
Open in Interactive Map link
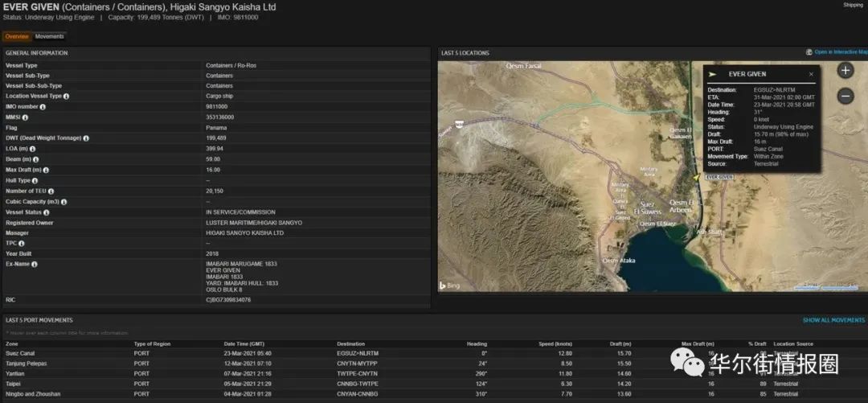[x=841, y=52]
